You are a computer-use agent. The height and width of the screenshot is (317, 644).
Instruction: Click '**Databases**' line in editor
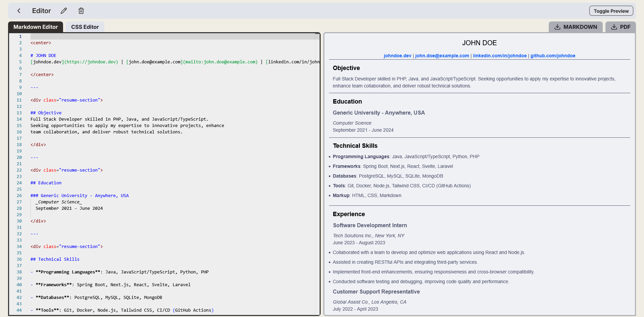tap(96, 298)
